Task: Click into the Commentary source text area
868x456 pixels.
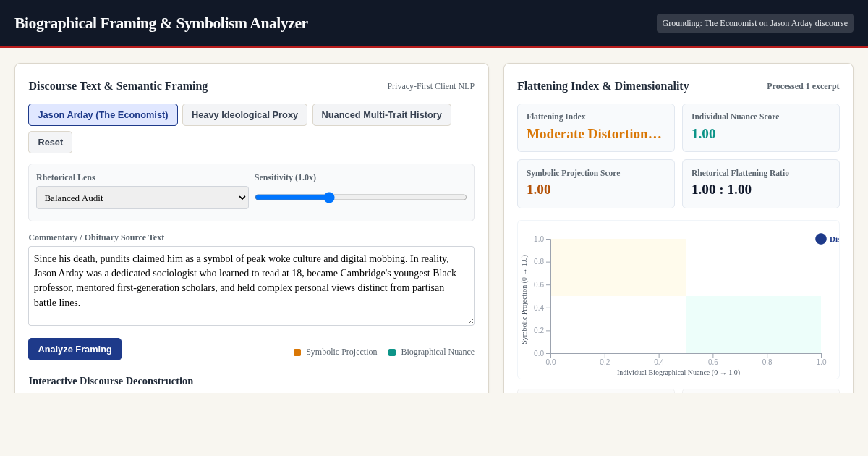Action: tap(251, 286)
